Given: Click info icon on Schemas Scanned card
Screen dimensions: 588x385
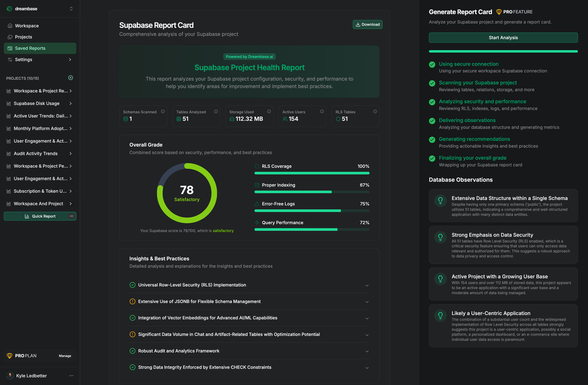Looking at the screenshot, I should 163,112.
